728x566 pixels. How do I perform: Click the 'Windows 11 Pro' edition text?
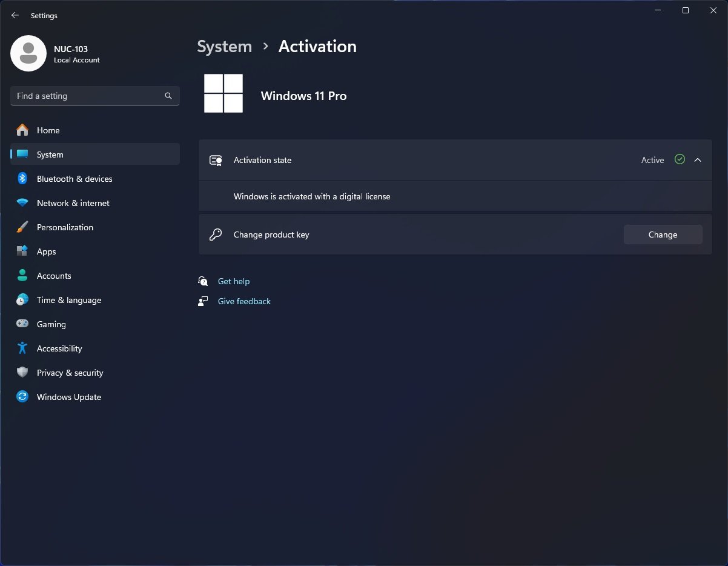303,96
